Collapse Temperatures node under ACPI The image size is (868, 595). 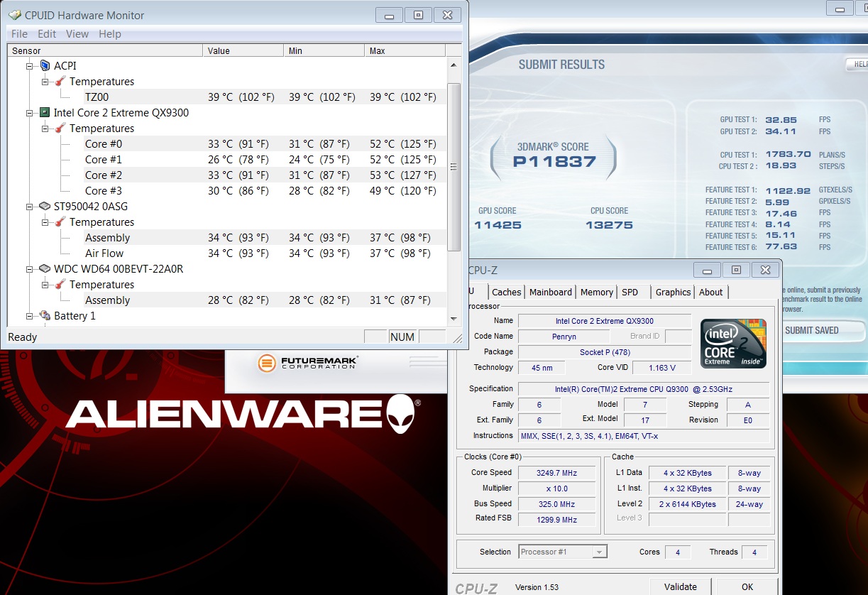click(45, 81)
